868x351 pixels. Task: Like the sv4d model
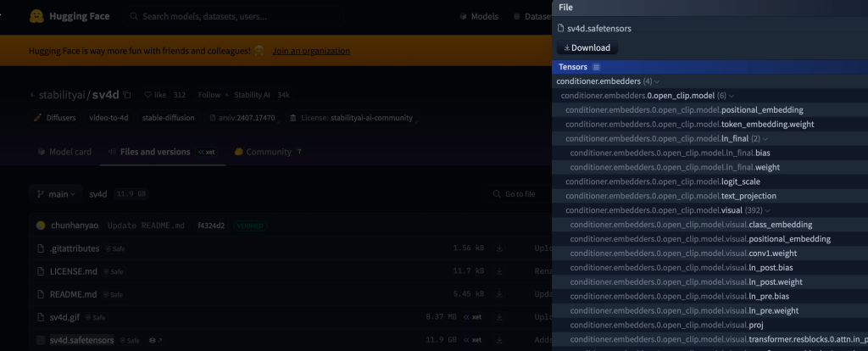tap(155, 95)
